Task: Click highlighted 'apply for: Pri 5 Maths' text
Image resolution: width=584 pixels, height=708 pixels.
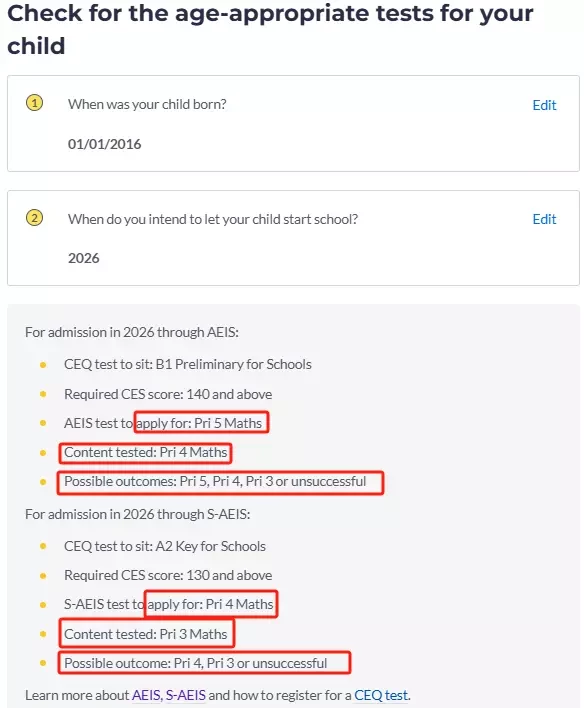Action: pyautogui.click(x=199, y=423)
